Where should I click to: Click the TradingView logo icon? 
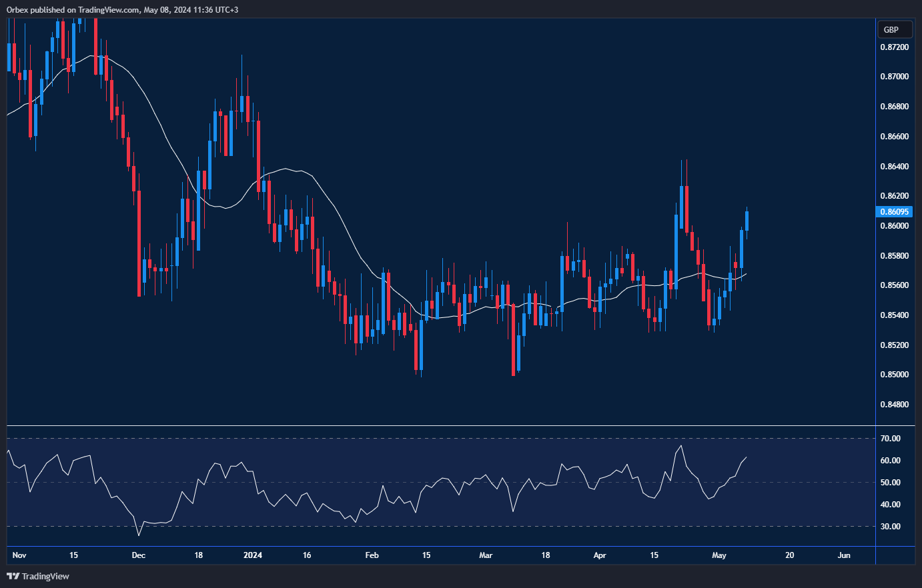point(13,576)
